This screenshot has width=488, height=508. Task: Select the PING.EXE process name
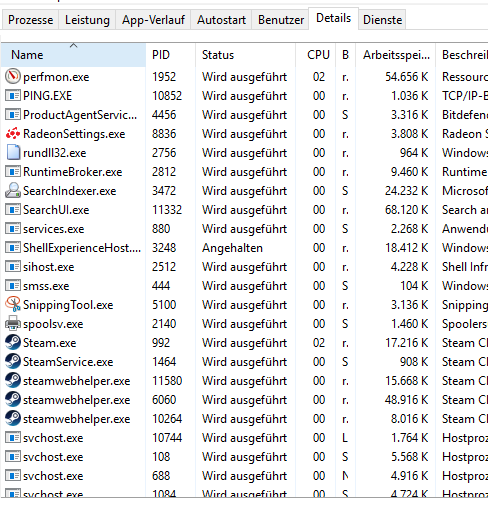[x=47, y=96]
